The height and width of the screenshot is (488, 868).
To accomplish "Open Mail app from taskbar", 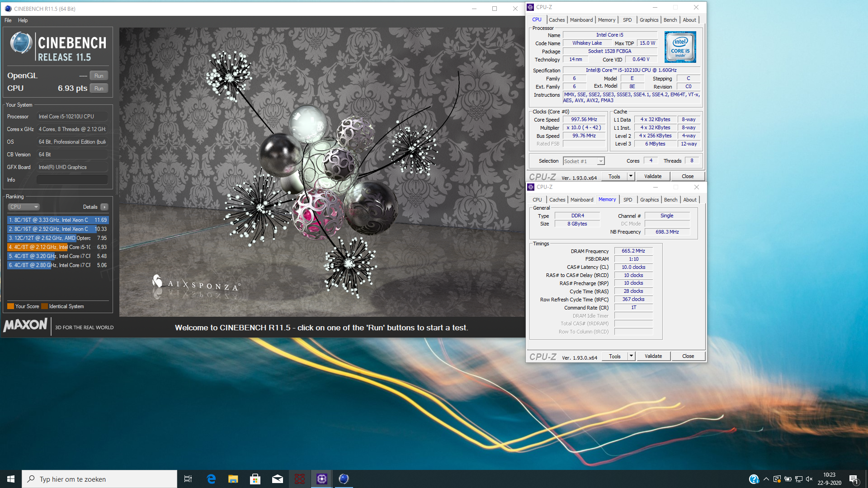I will pos(278,479).
